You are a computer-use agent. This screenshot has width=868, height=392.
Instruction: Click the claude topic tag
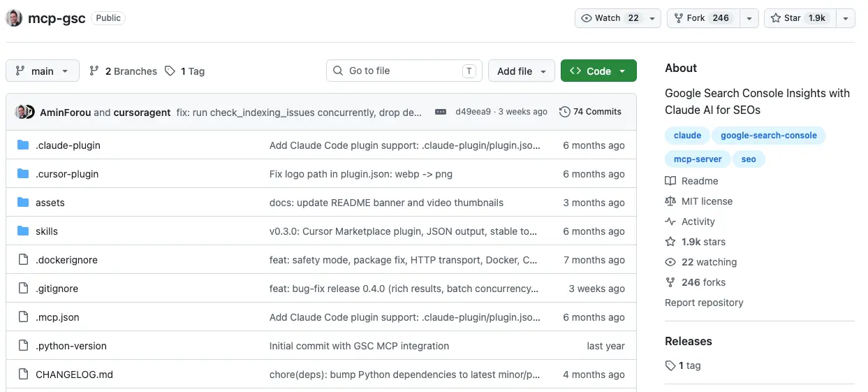(687, 136)
